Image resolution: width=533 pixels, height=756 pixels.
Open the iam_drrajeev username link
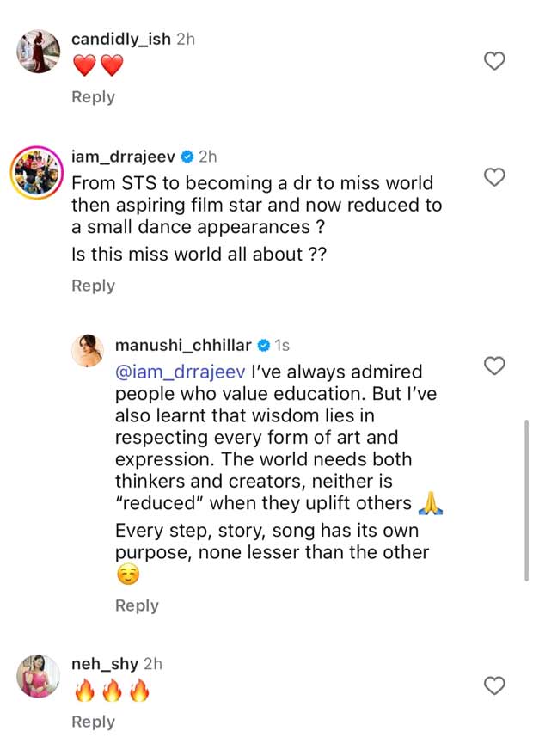[123, 157]
